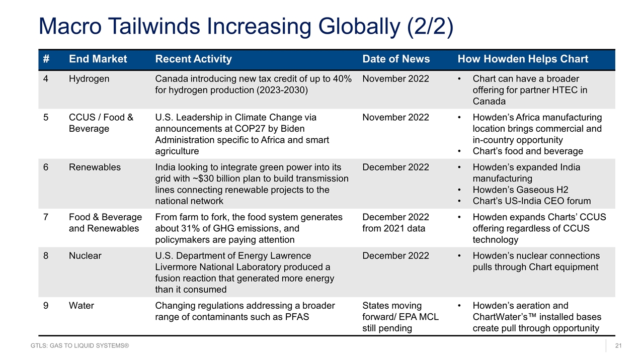Viewport: 644px width, 362px height.
Task: Click bullet 'Howden's Gaseous H2'
Action: [520, 190]
